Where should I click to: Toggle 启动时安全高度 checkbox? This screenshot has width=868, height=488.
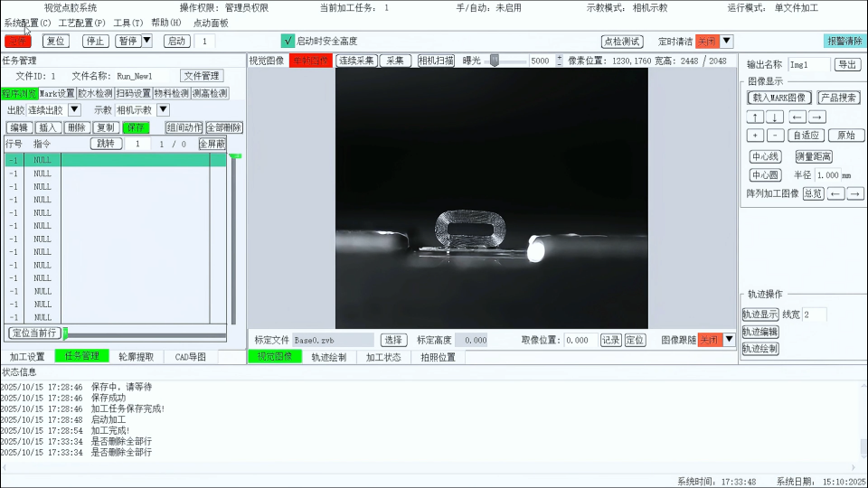click(288, 41)
